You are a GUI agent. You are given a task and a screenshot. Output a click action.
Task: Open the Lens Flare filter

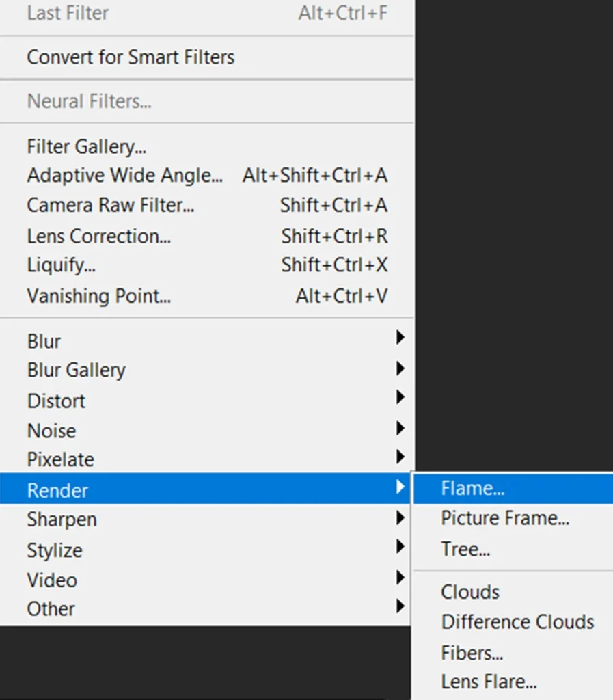(489, 682)
